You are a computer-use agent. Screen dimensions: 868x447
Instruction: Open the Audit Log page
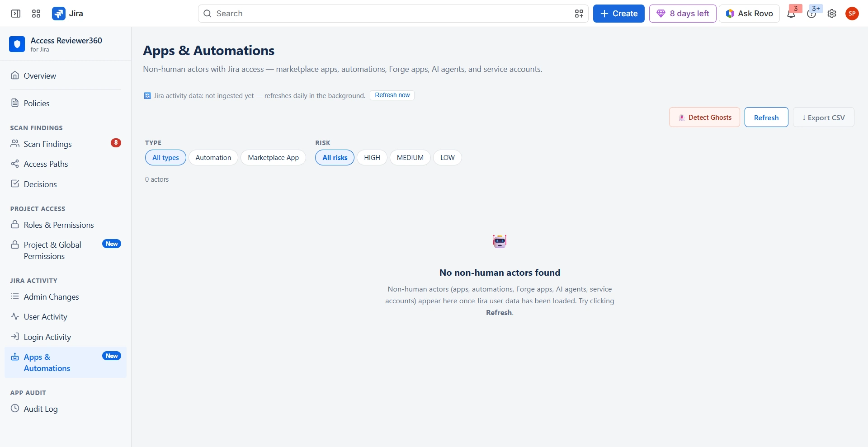click(66, 409)
